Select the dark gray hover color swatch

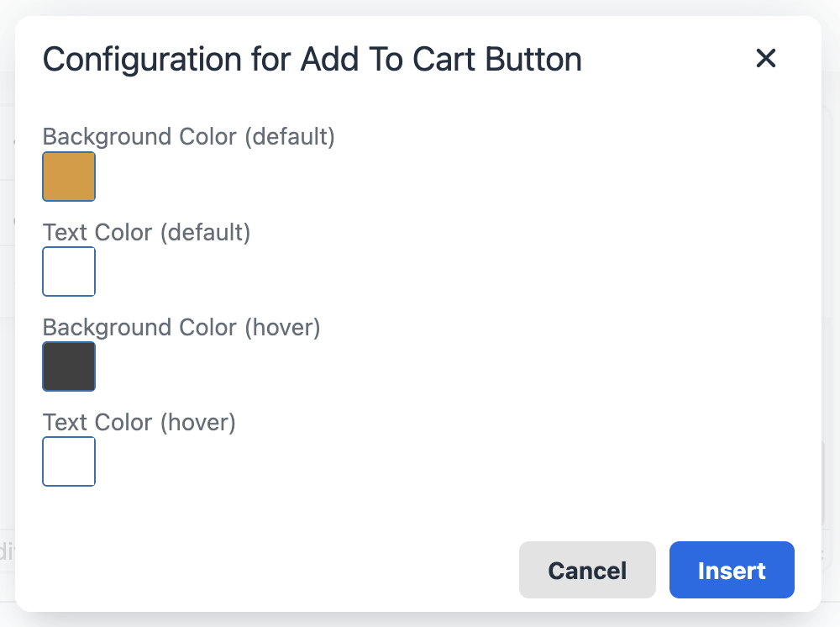tap(68, 366)
